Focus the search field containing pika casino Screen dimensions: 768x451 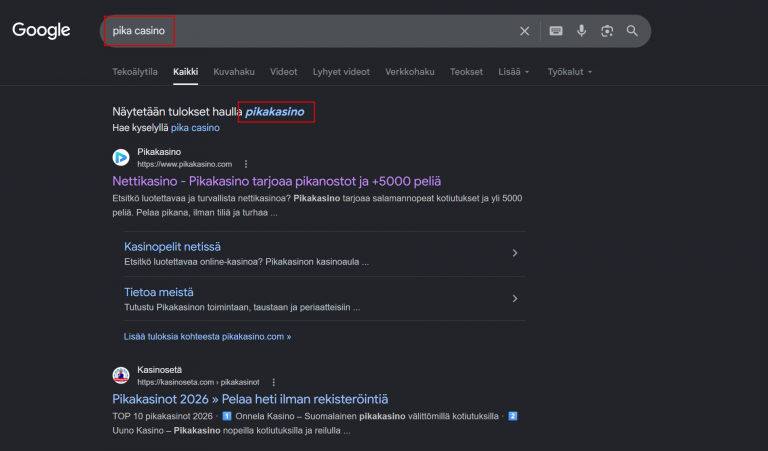click(x=313, y=31)
